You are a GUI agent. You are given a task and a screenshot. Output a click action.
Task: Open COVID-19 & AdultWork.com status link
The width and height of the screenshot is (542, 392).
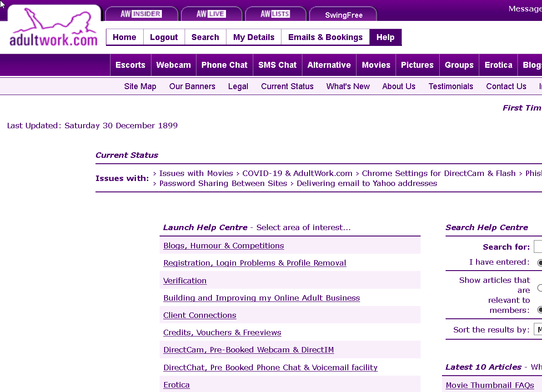[297, 174]
